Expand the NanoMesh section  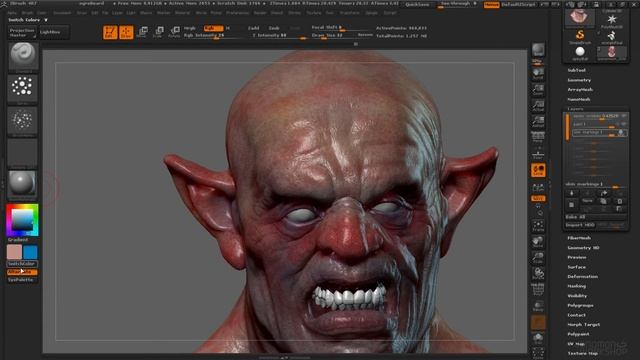point(579,99)
